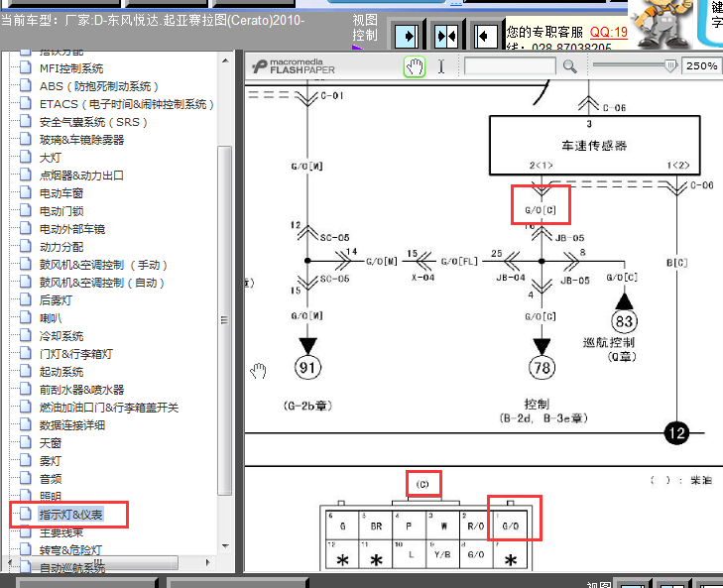Select the FlashPaper hand pan tool
This screenshot has height=588, width=723.
coord(415,66)
